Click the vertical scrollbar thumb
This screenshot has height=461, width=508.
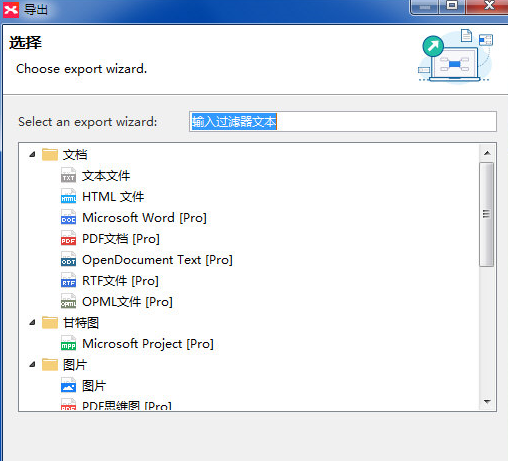487,214
